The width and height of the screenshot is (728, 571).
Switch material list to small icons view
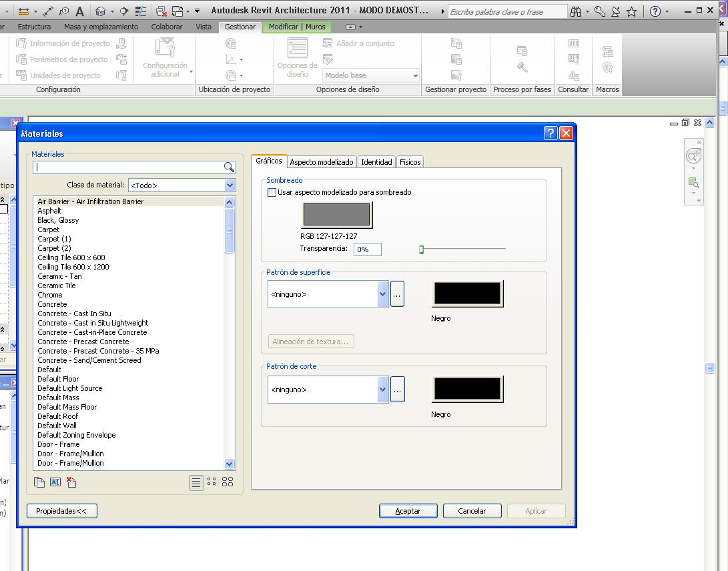(x=212, y=482)
